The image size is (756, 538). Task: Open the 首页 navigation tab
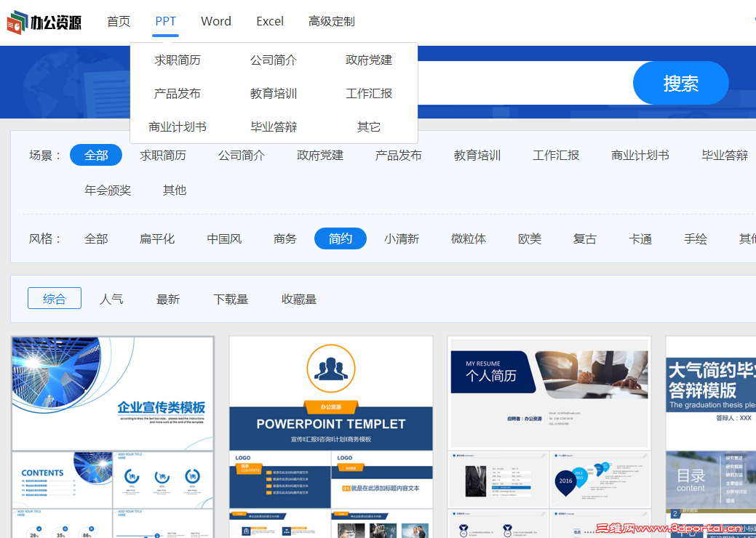click(x=118, y=22)
